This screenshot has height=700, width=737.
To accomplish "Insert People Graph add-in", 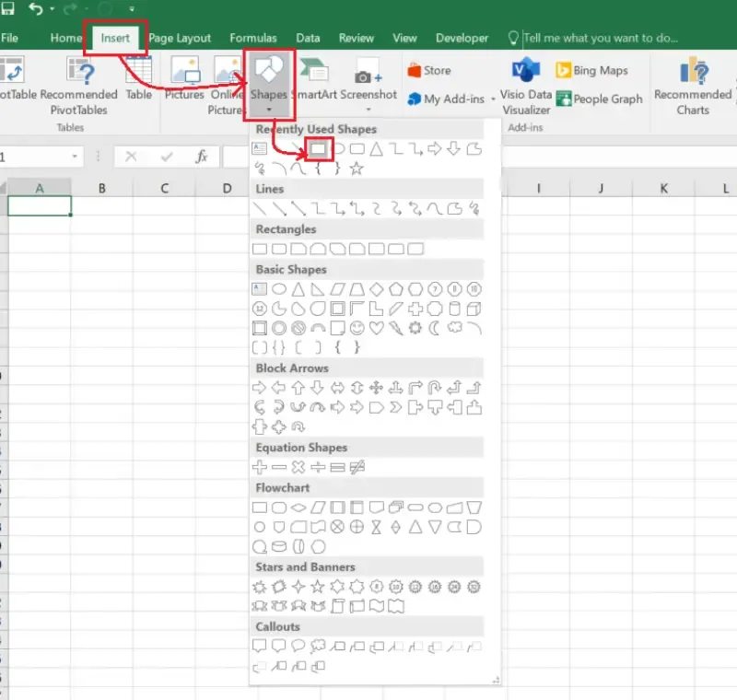I will click(x=600, y=99).
